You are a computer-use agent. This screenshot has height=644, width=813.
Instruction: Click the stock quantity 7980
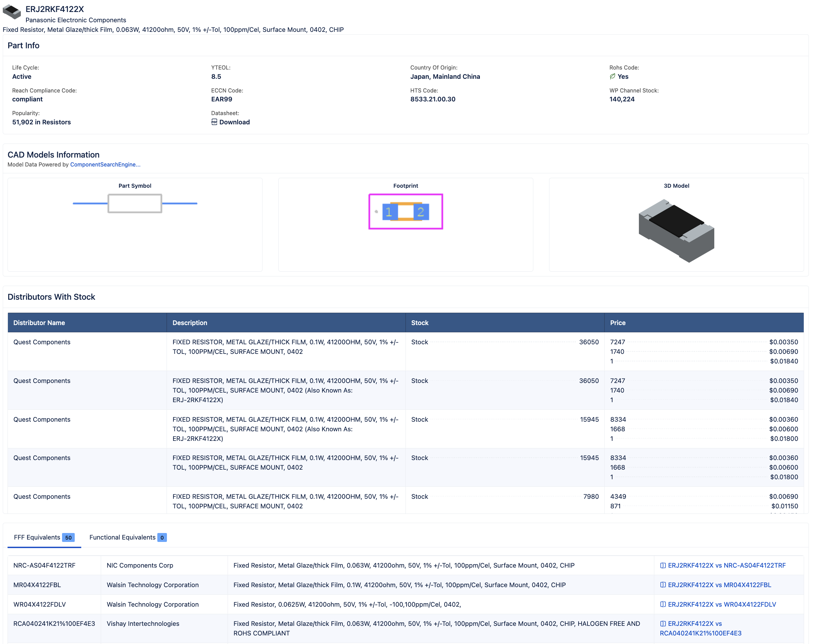point(591,496)
